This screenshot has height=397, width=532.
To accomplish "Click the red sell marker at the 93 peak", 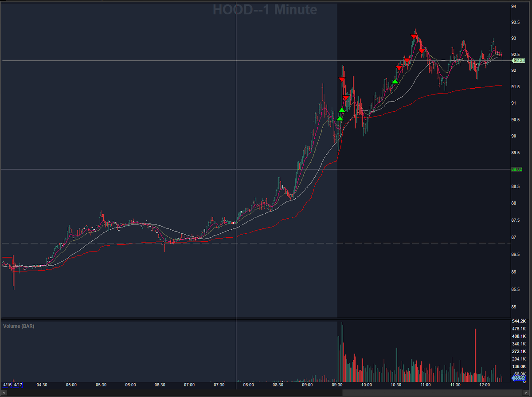I will 413,36.
